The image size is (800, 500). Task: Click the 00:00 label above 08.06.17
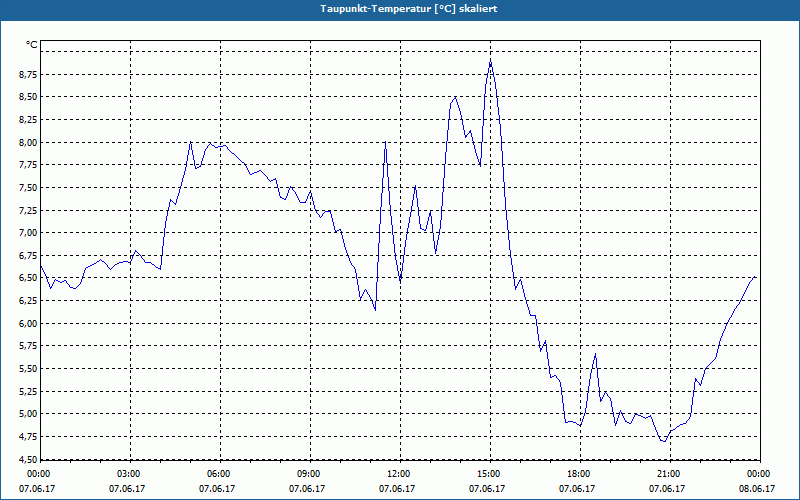tap(760, 474)
